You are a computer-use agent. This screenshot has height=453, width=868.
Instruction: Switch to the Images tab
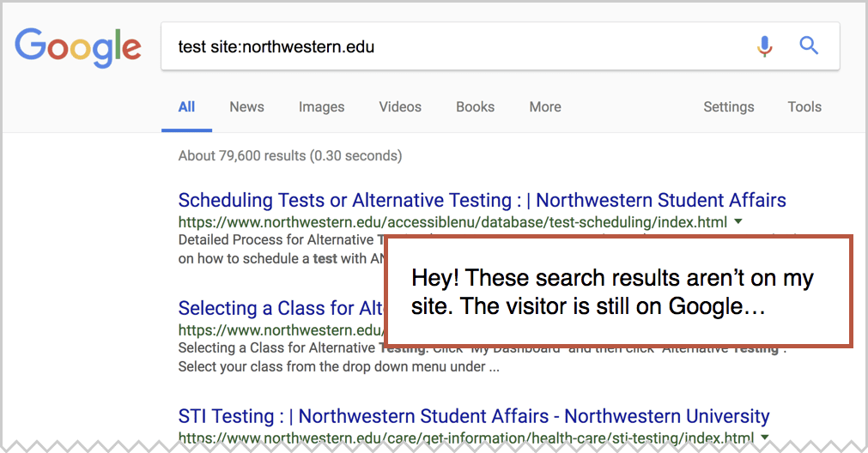(x=322, y=106)
